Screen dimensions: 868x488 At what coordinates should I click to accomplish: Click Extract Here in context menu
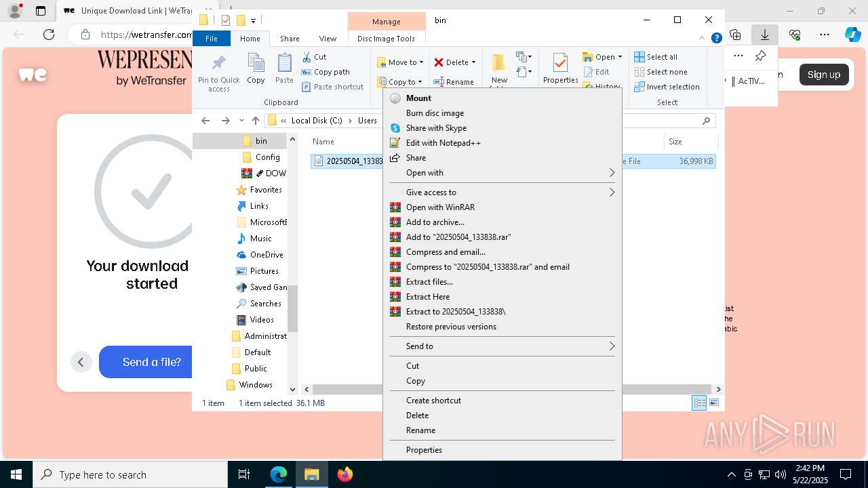(502, 297)
